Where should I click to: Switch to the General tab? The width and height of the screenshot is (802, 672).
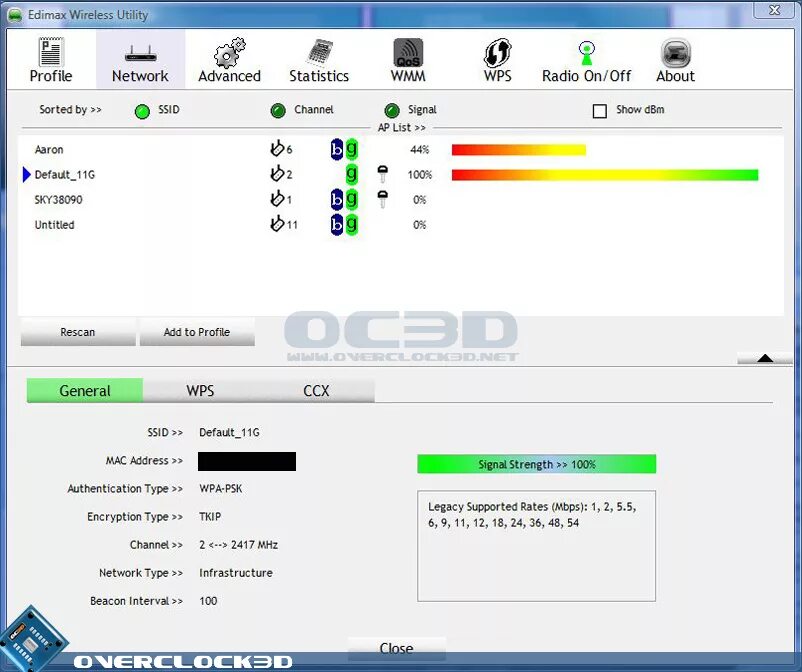pyautogui.click(x=85, y=391)
